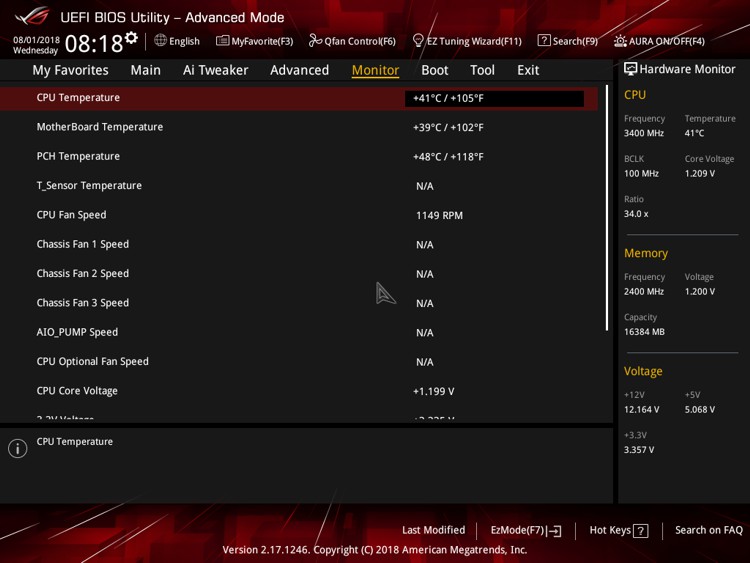This screenshot has width=750, height=563.
Task: Toggle AURA ON/OFF(F4)
Action: coord(659,41)
